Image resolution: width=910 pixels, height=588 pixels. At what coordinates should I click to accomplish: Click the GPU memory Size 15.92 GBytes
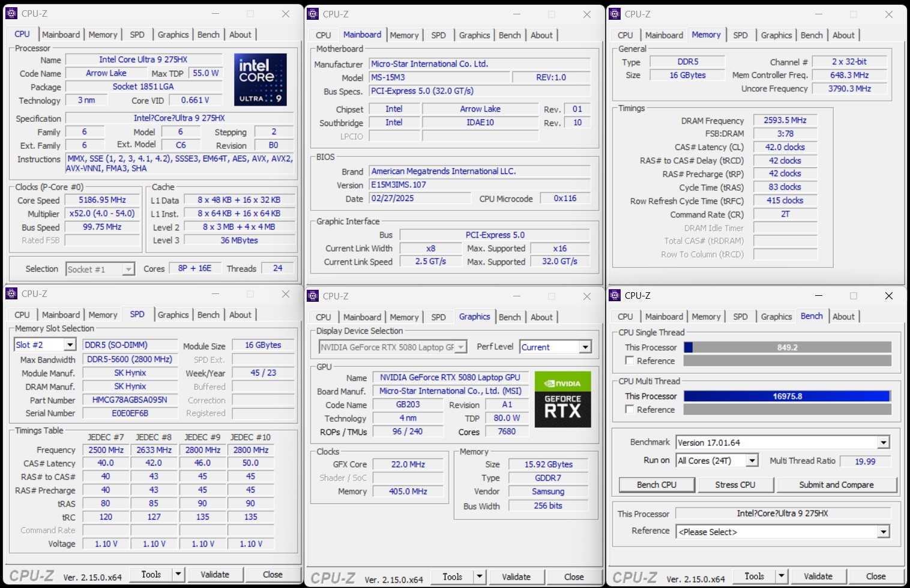(x=549, y=464)
